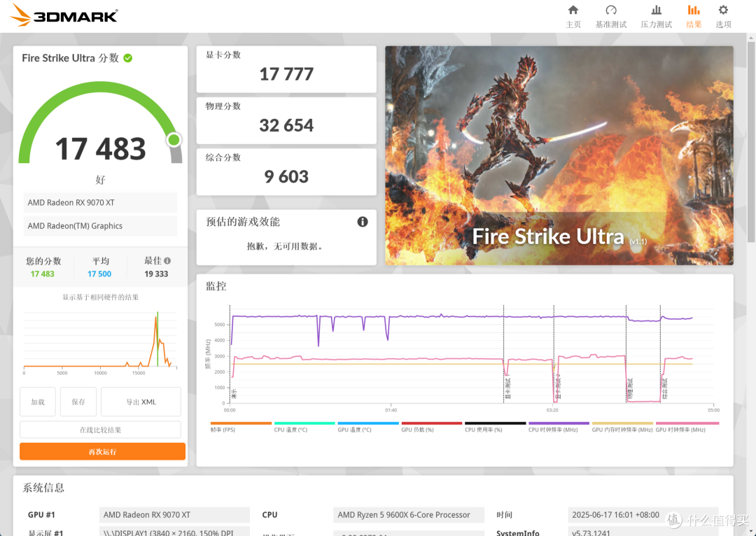Toggle GPU 温度 legend series

(368, 427)
